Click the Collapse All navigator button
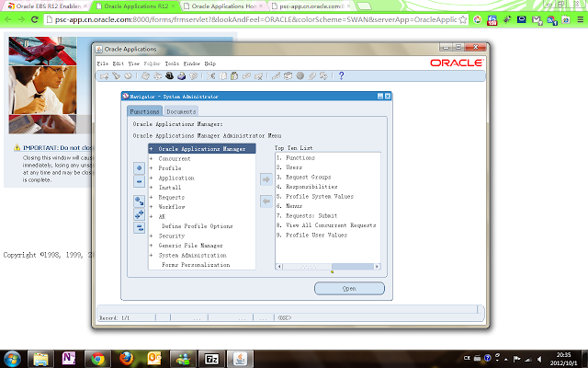This screenshot has height=368, width=588. point(139,227)
